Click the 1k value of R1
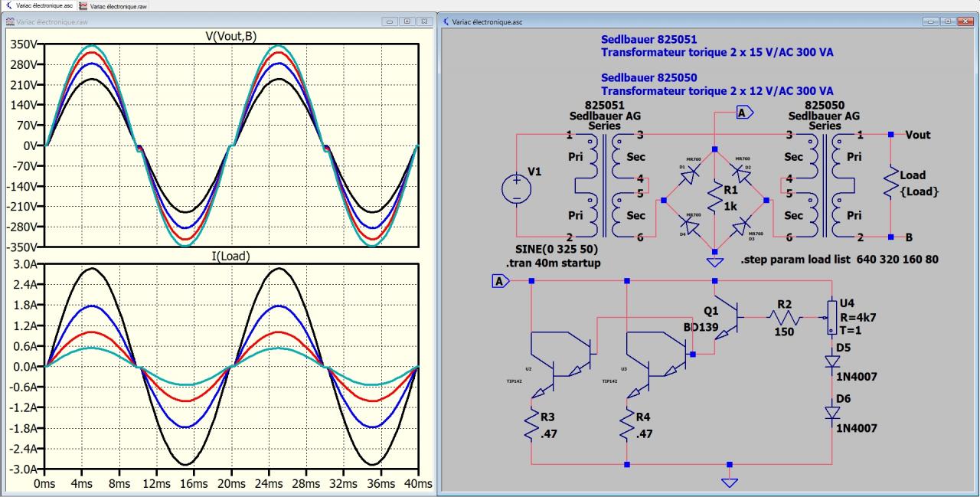The width and height of the screenshot is (980, 497). tap(731, 208)
